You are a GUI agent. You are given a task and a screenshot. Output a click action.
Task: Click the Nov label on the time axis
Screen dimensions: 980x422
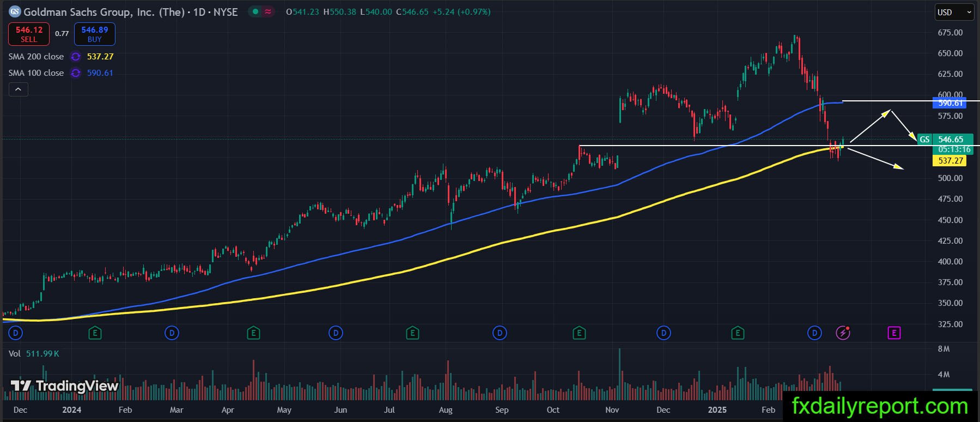[x=612, y=410]
